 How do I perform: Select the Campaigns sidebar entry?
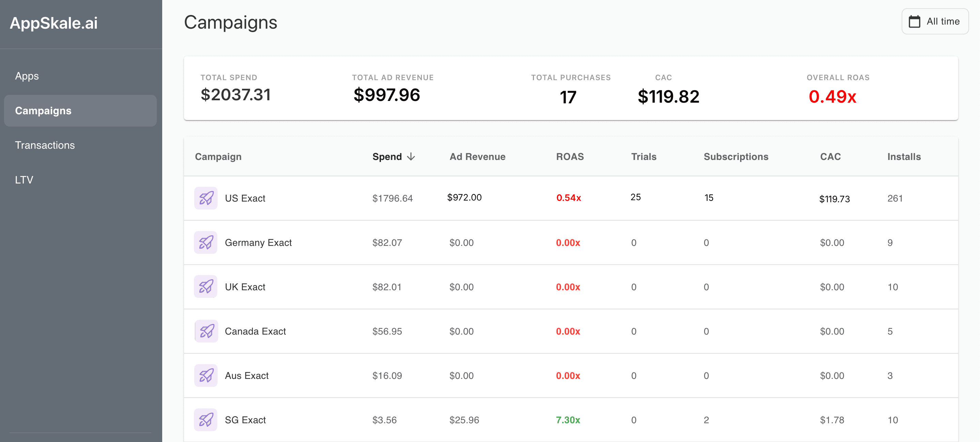(x=43, y=111)
